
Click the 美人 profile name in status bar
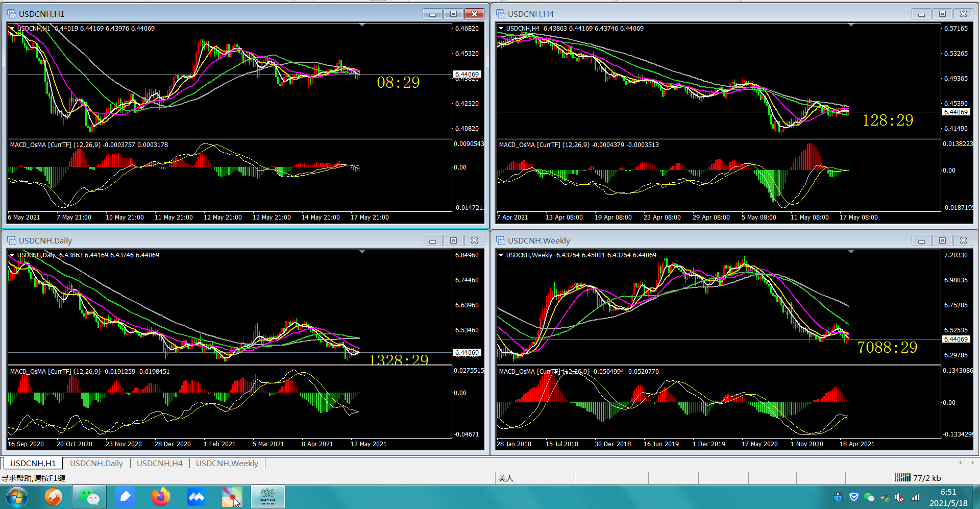[506, 478]
